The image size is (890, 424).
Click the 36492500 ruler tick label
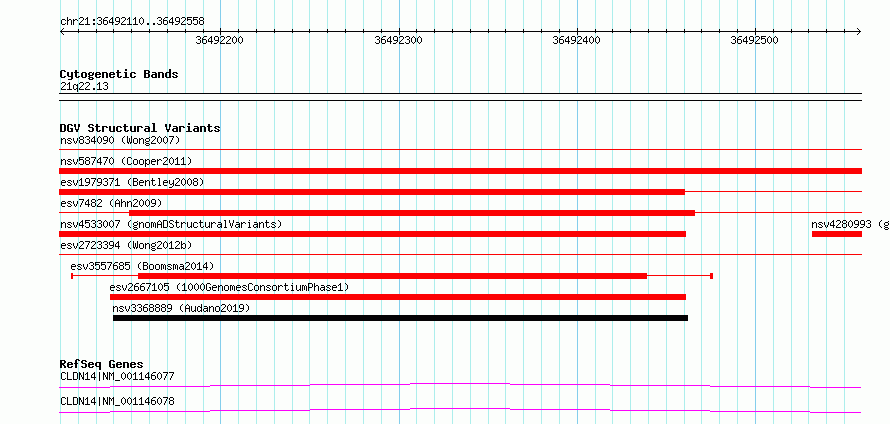[754, 40]
